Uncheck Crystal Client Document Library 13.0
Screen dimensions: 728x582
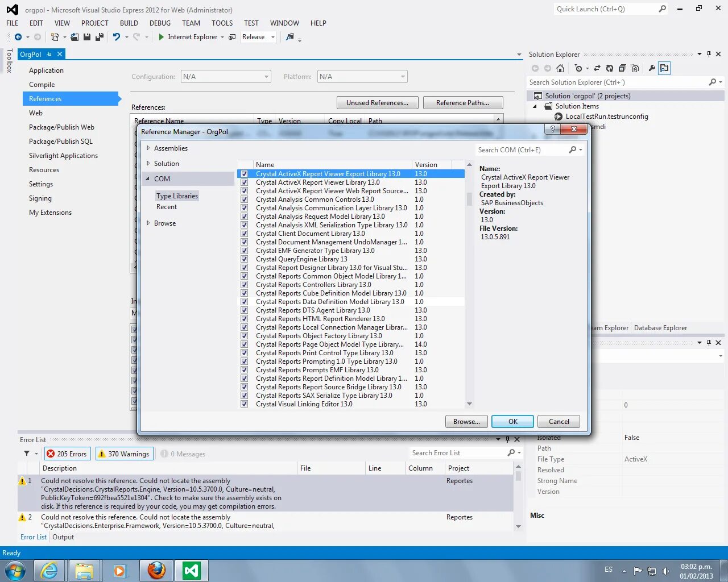[245, 234]
